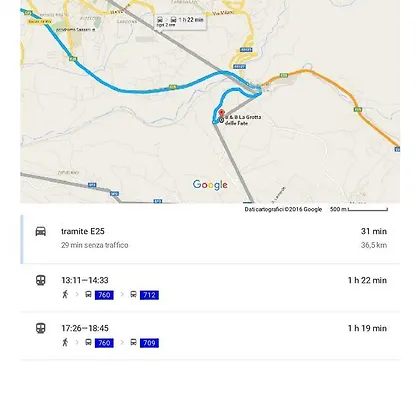Click the red destination pin on the map
The width and height of the screenshot is (420, 420).
click(x=221, y=113)
